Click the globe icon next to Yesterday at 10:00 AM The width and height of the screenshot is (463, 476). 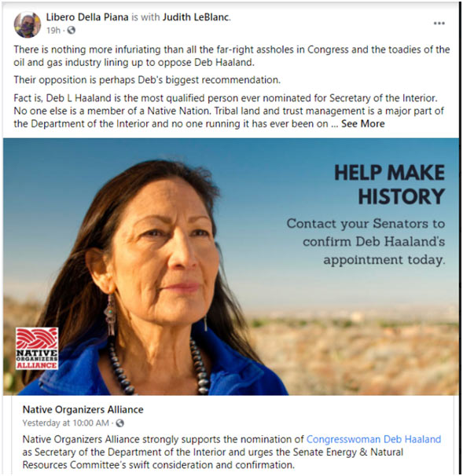(120, 423)
